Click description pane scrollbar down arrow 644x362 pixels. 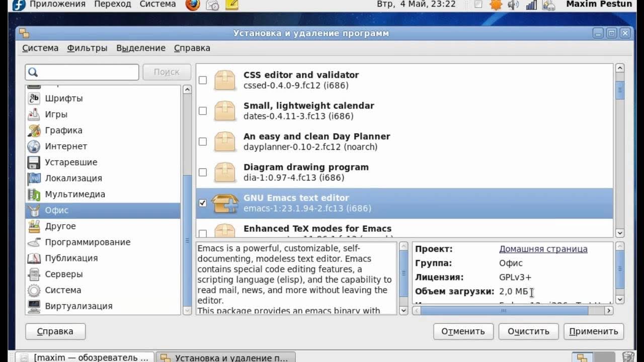[x=404, y=311]
